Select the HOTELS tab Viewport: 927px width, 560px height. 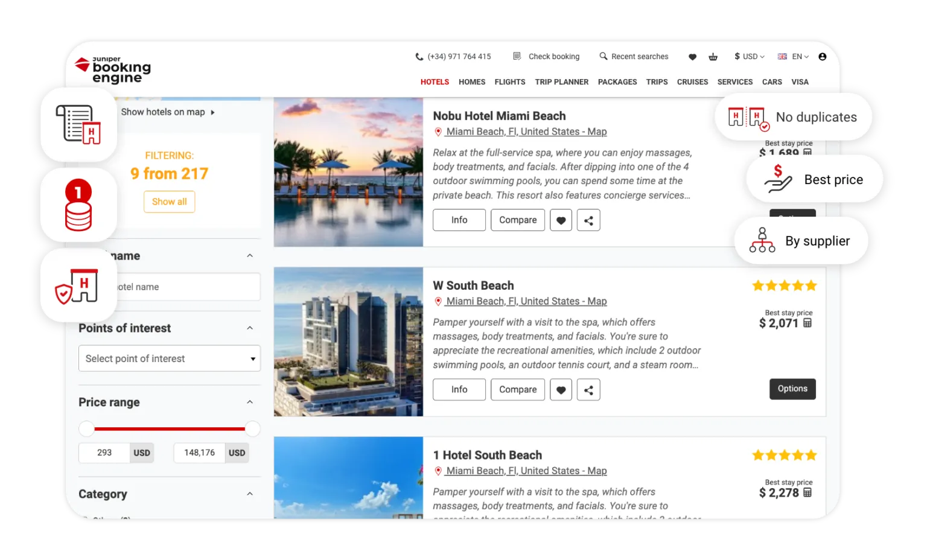click(435, 82)
